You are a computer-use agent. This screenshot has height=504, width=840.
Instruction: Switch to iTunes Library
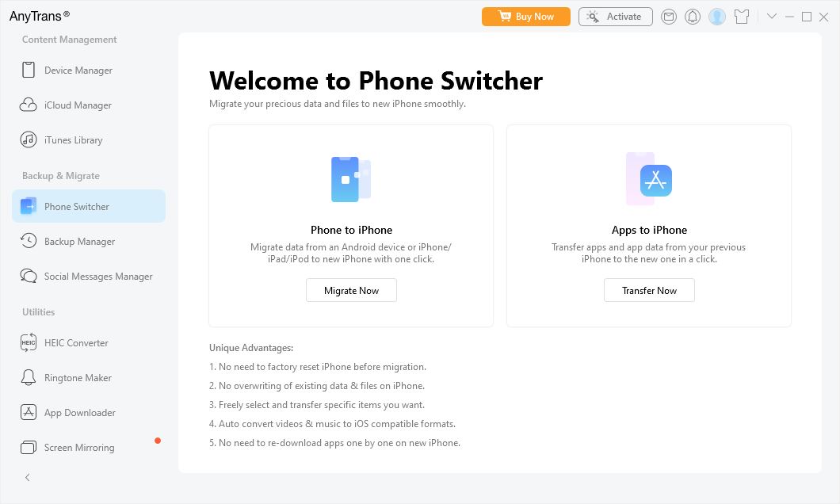click(89, 139)
